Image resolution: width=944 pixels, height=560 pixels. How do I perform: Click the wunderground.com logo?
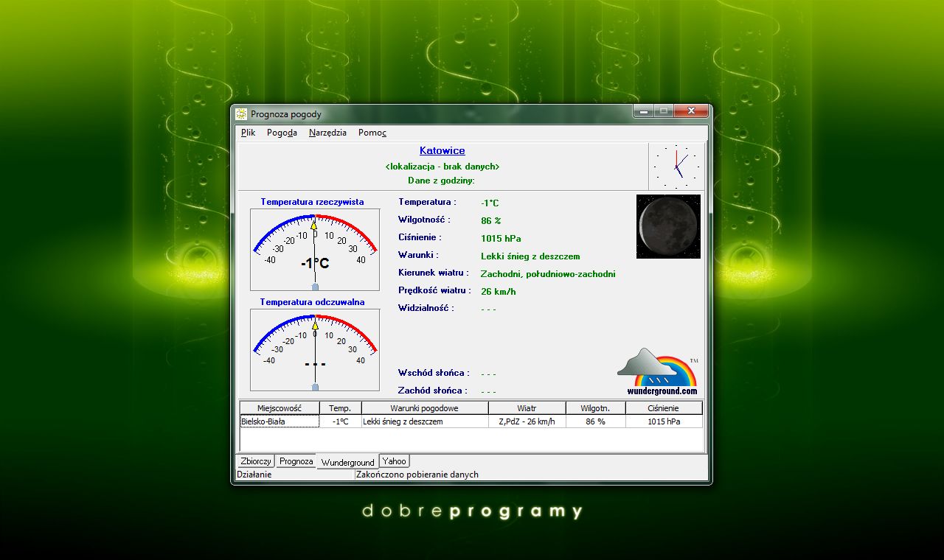(x=658, y=371)
